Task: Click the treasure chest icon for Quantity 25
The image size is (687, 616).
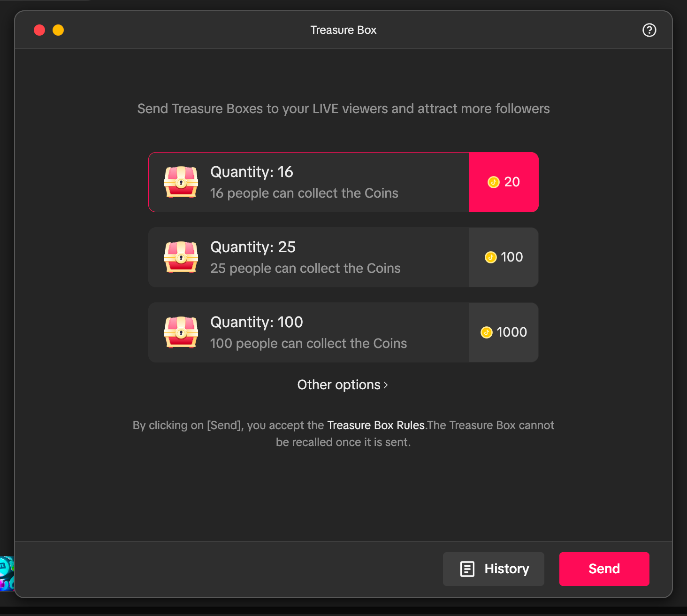Action: pos(181,257)
